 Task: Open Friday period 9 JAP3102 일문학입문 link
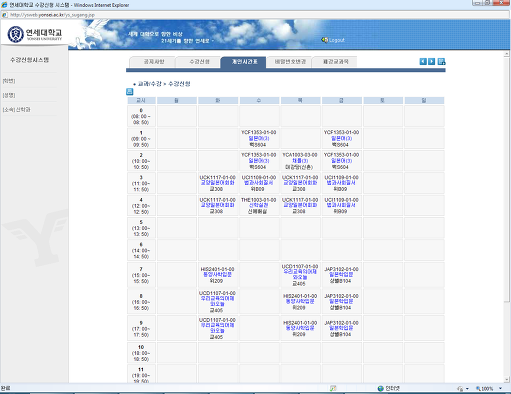tap(341, 328)
